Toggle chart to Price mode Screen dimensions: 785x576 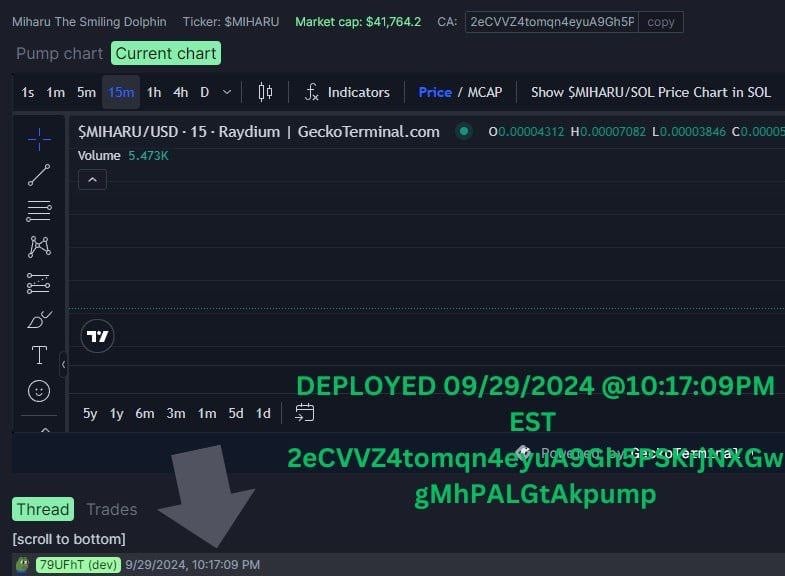(435, 93)
